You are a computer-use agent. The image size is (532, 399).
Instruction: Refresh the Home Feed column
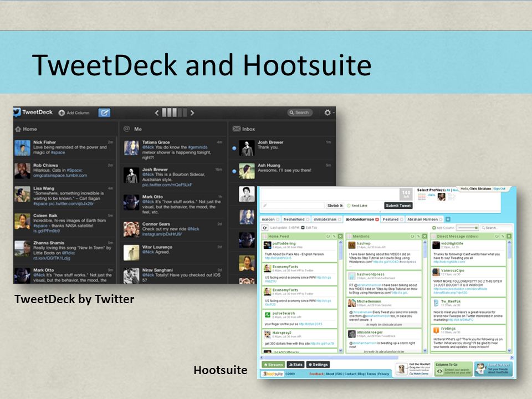[328, 236]
